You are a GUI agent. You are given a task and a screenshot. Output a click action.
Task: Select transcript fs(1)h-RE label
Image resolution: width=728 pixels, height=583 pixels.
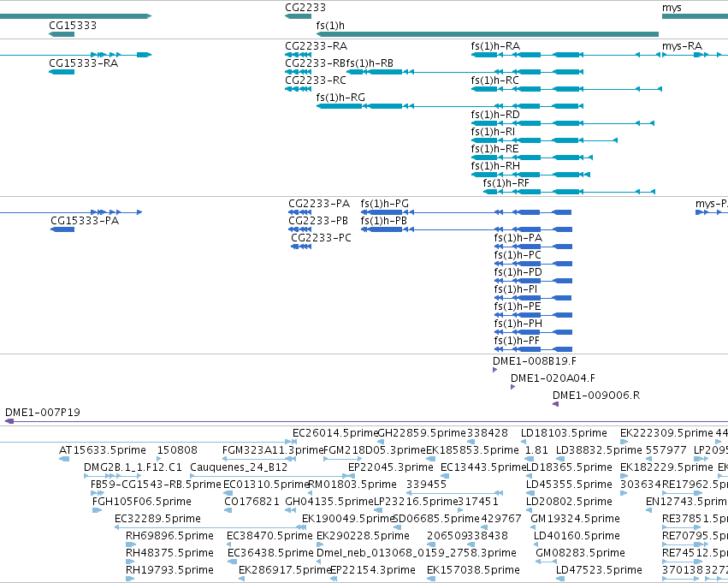tap(494, 149)
